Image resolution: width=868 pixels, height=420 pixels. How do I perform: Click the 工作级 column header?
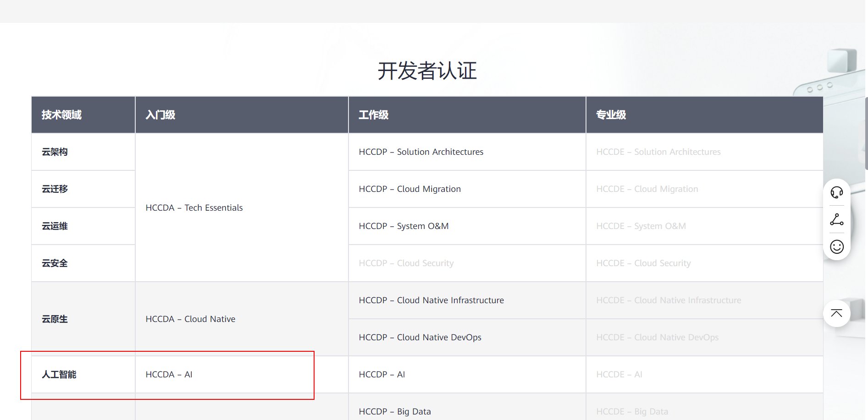(374, 115)
